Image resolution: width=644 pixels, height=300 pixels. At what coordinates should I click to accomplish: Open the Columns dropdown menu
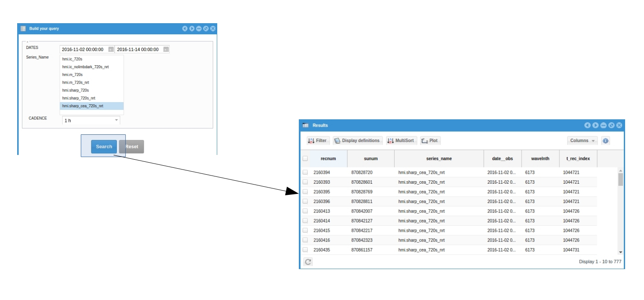point(582,141)
